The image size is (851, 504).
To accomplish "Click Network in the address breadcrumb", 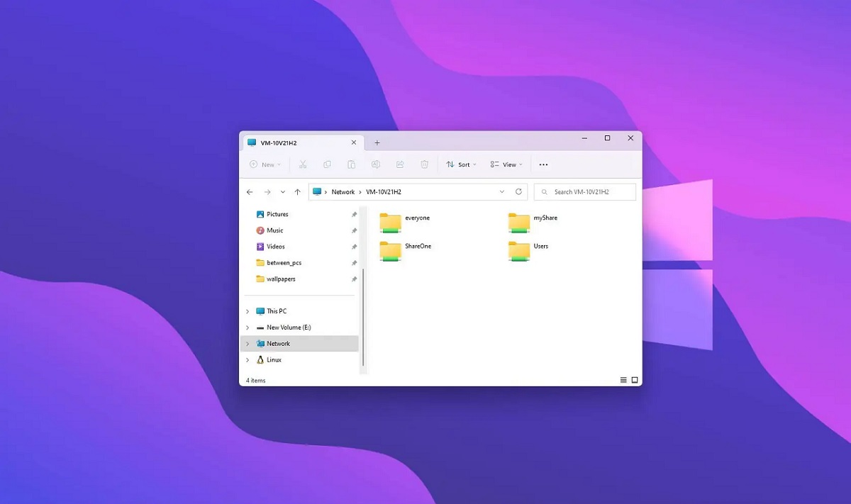I will coord(343,192).
